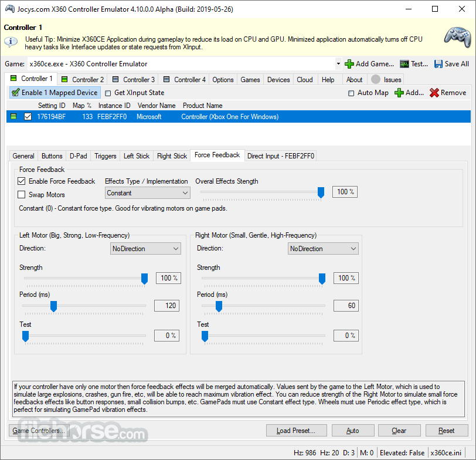Open the D-Pad sub-tab
476x460 pixels.
[x=79, y=156]
